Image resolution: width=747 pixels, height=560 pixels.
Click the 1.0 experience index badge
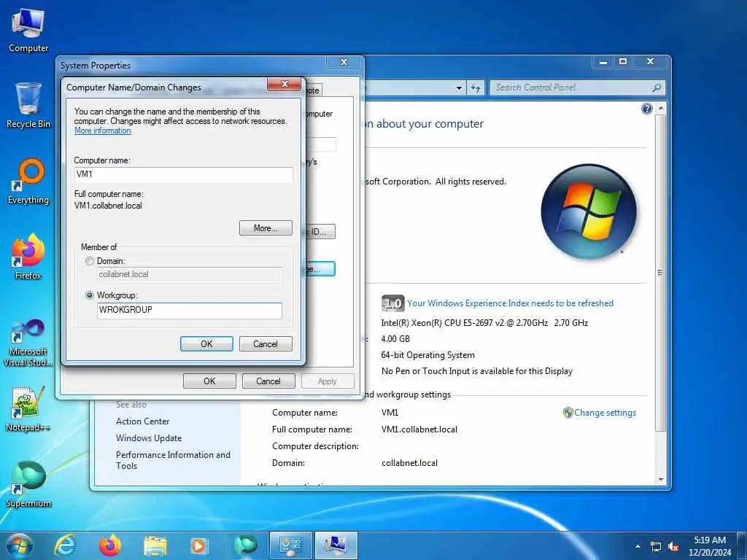click(393, 303)
